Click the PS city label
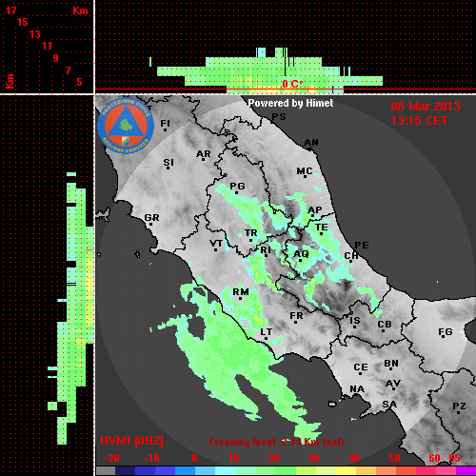This screenshot has width=476, height=476. tap(279, 117)
